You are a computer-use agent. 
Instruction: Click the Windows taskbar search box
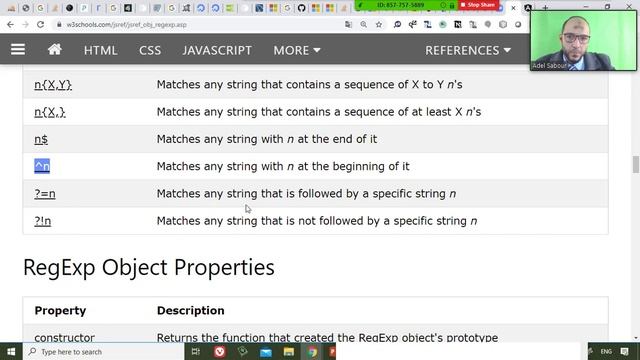(x=104, y=351)
